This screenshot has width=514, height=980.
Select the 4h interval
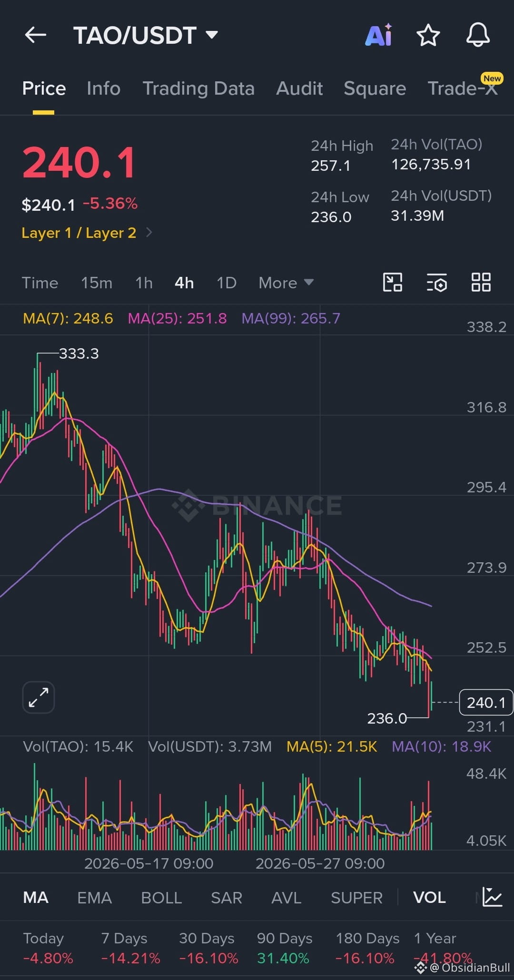184,283
